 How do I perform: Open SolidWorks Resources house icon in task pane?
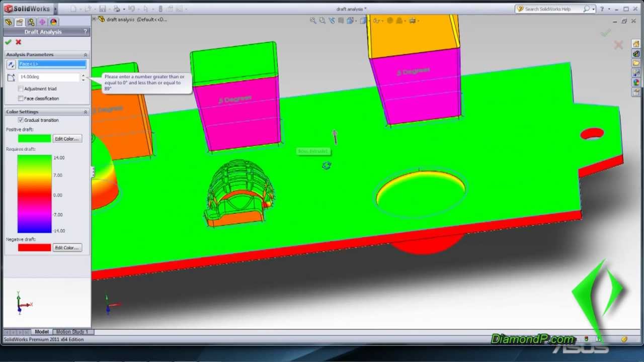(636, 44)
